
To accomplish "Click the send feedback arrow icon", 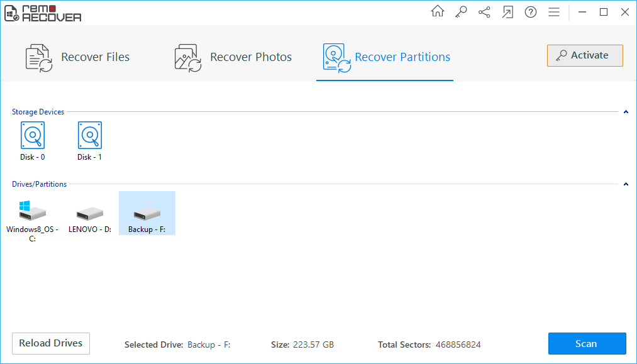I will tap(507, 12).
